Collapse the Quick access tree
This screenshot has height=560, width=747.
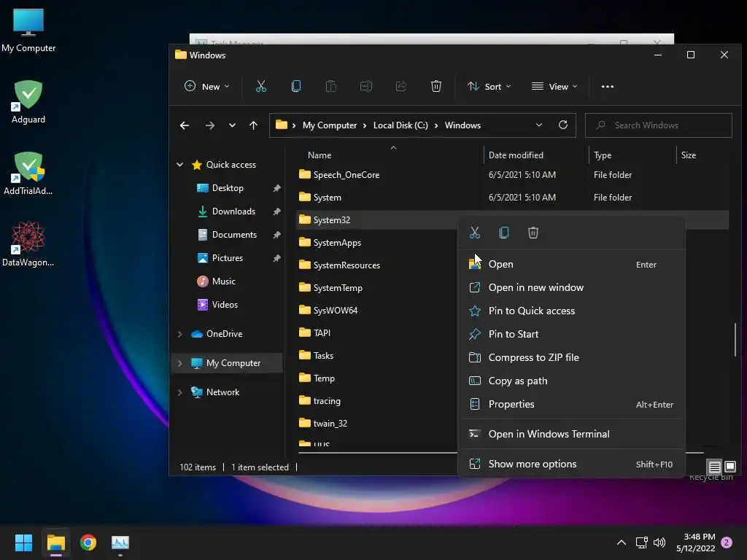(x=179, y=165)
